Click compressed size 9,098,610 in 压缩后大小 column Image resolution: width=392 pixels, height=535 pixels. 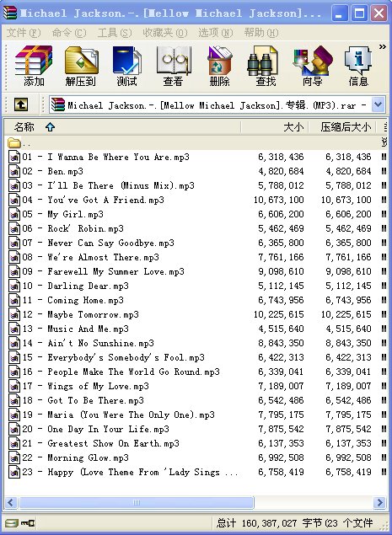[348, 271]
